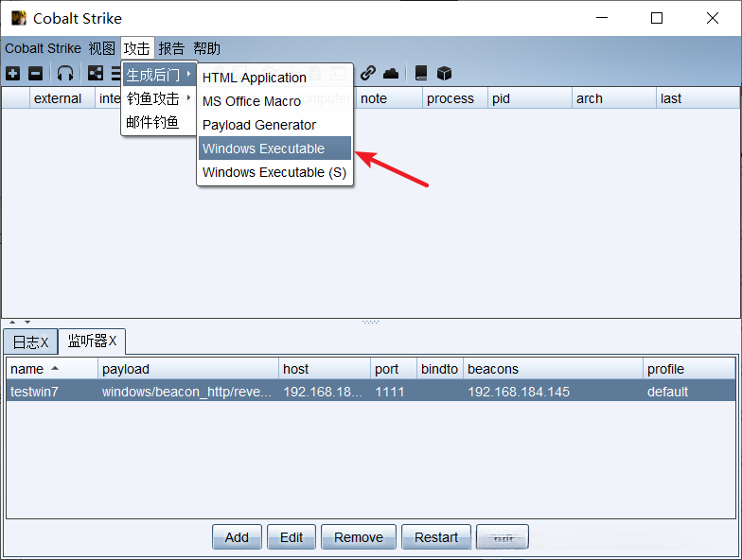Maximize the Cobalt Strike window
Viewport: 742px width, 560px height.
coord(657,18)
